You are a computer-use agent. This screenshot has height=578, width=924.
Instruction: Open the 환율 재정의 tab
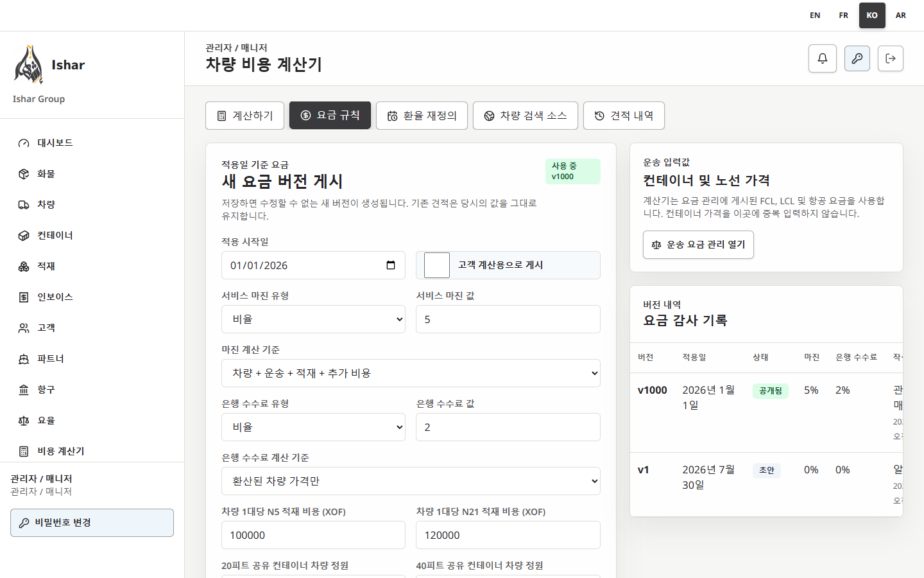(422, 116)
